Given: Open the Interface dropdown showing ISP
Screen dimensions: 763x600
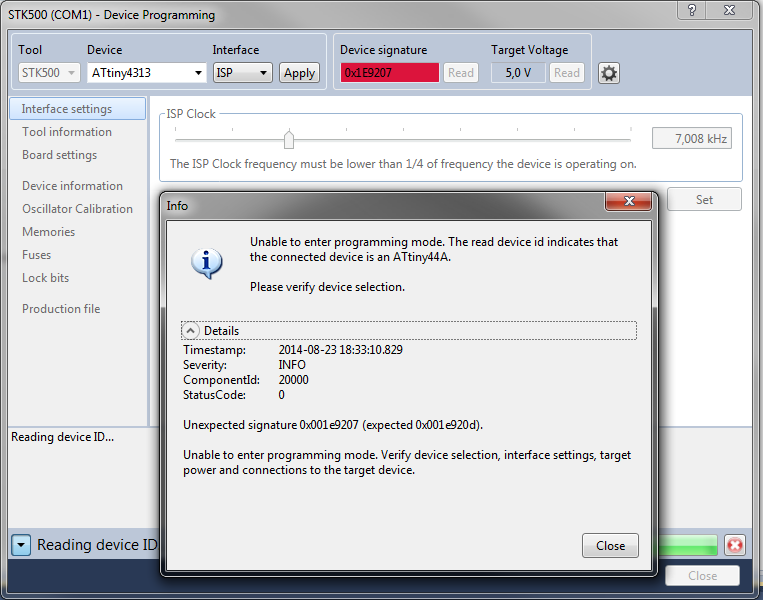Looking at the screenshot, I should pos(242,73).
